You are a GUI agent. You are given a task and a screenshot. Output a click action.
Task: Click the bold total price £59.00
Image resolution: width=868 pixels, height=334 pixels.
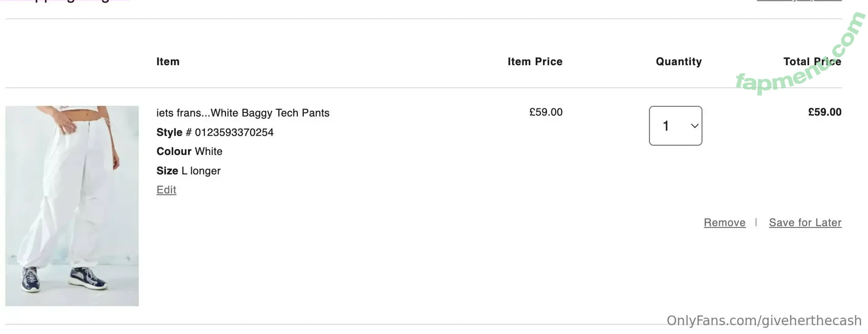[x=825, y=112]
